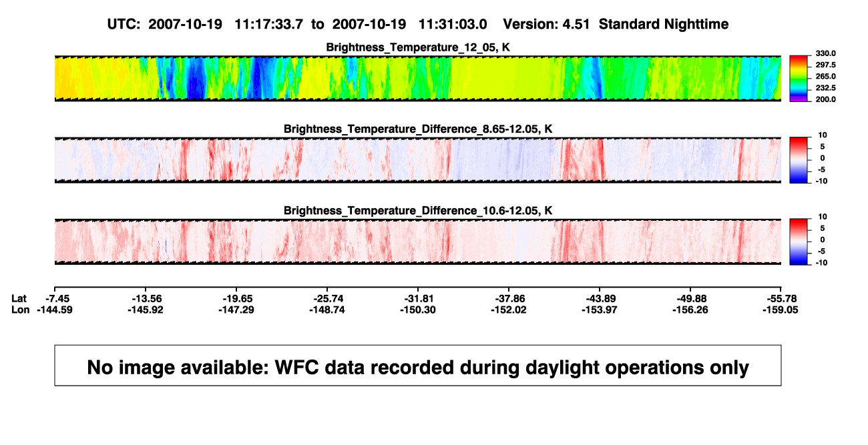Viewport: 868px width, 445px height.
Task: Click the No image available WFC message
Action: point(418,366)
